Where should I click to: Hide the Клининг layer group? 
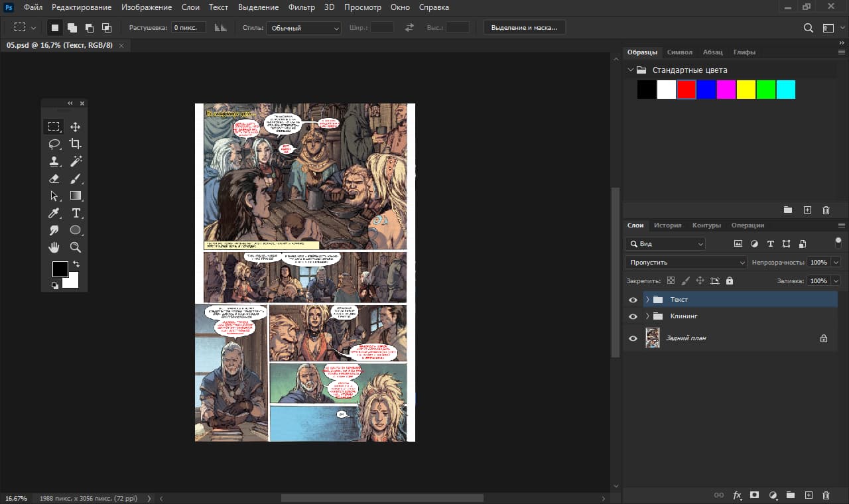coord(633,316)
